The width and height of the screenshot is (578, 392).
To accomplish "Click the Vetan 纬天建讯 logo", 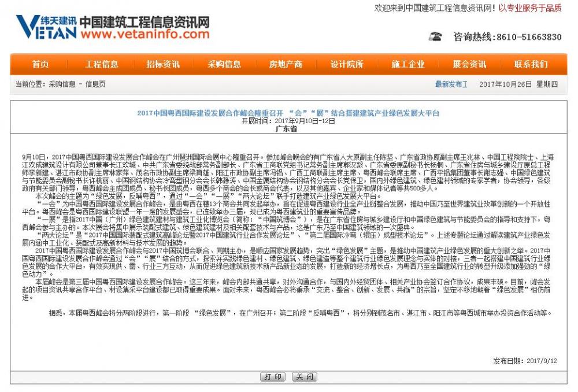I will pyautogui.click(x=46, y=27).
